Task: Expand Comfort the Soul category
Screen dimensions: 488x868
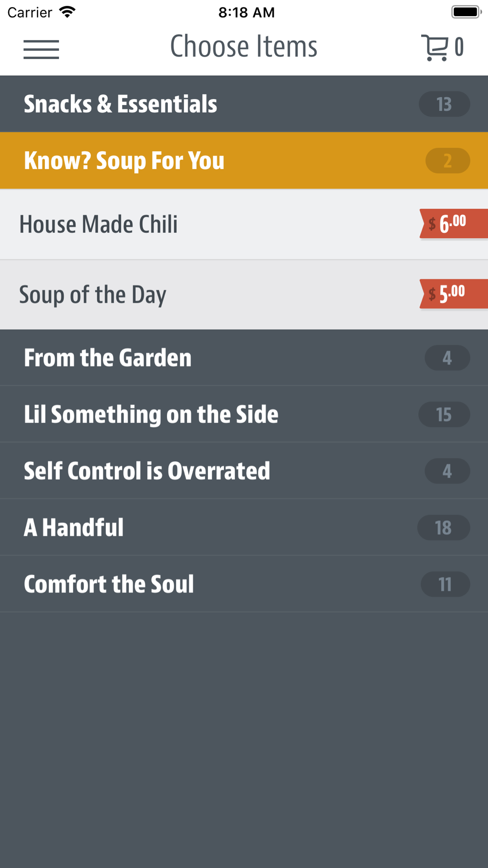Action: coord(244,584)
